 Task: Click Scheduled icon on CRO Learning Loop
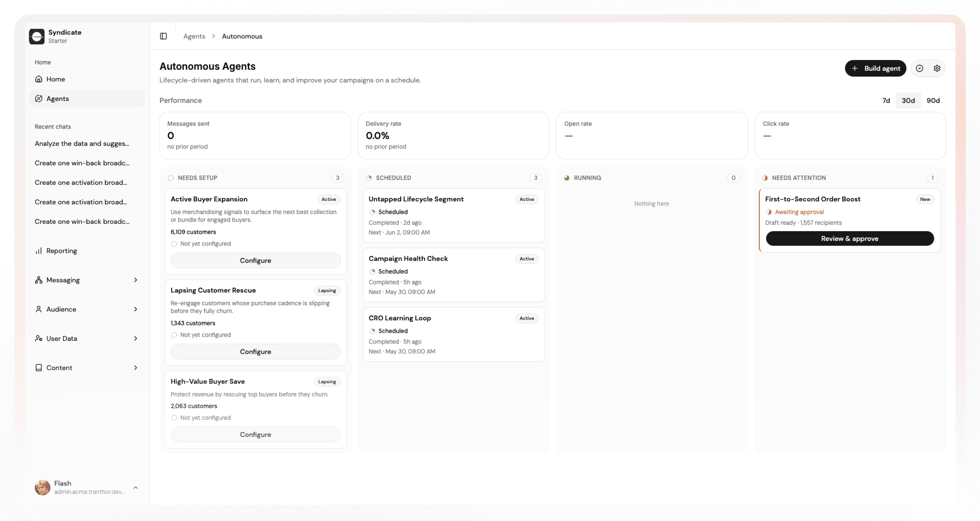372,331
